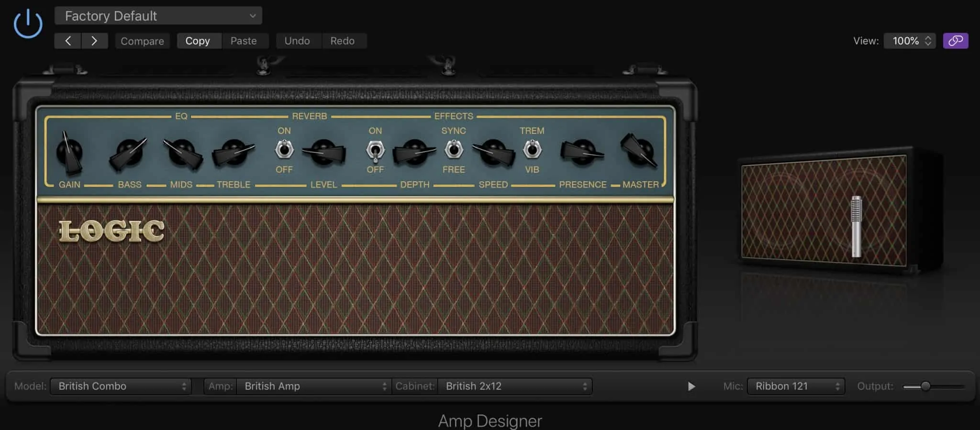This screenshot has height=430, width=980.
Task: Flip the TREM/VIB switch
Action: pos(532,150)
